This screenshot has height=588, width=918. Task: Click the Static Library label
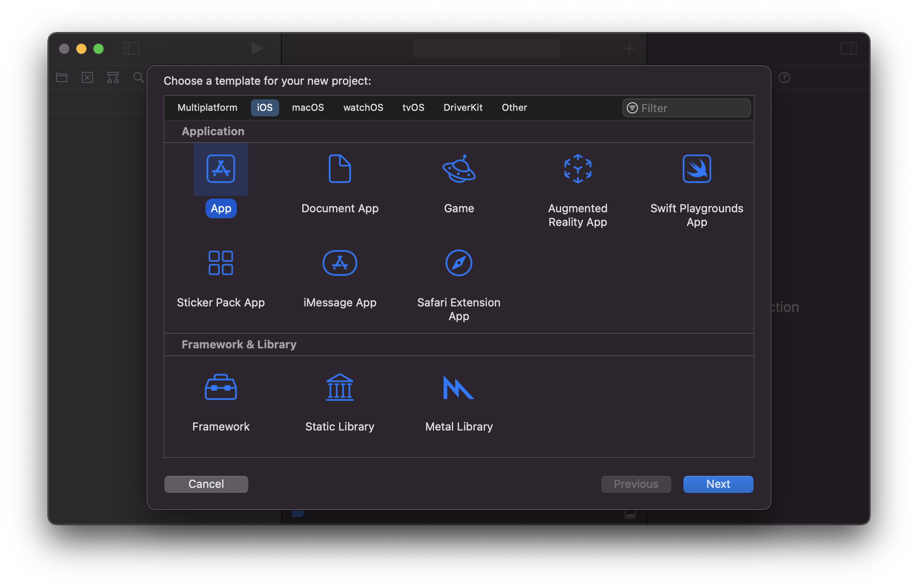340,427
